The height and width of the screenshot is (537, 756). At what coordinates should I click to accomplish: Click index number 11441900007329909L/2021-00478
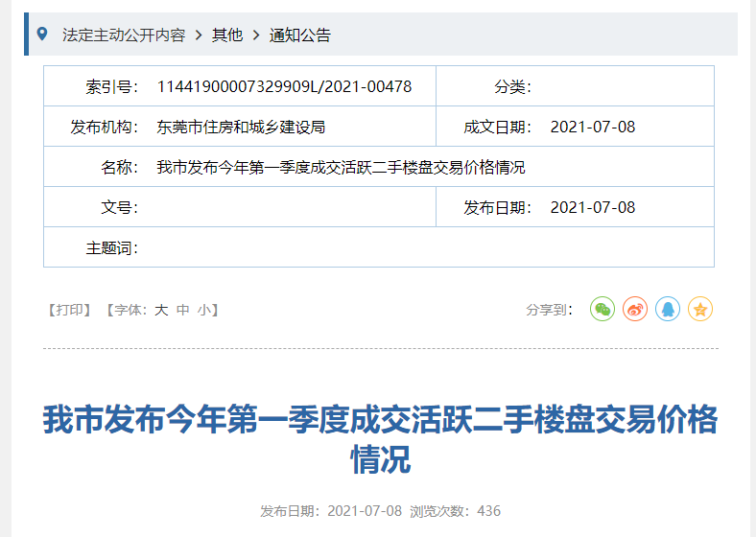point(285,86)
